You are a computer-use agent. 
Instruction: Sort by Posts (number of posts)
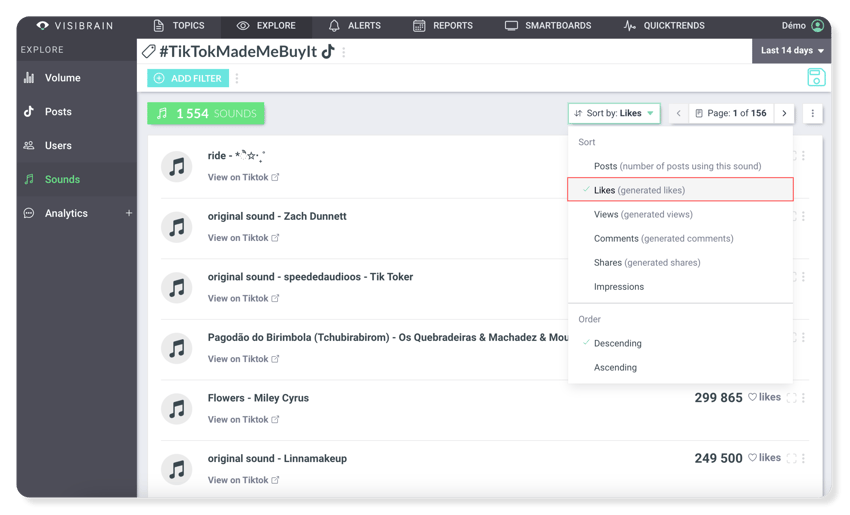coord(680,166)
